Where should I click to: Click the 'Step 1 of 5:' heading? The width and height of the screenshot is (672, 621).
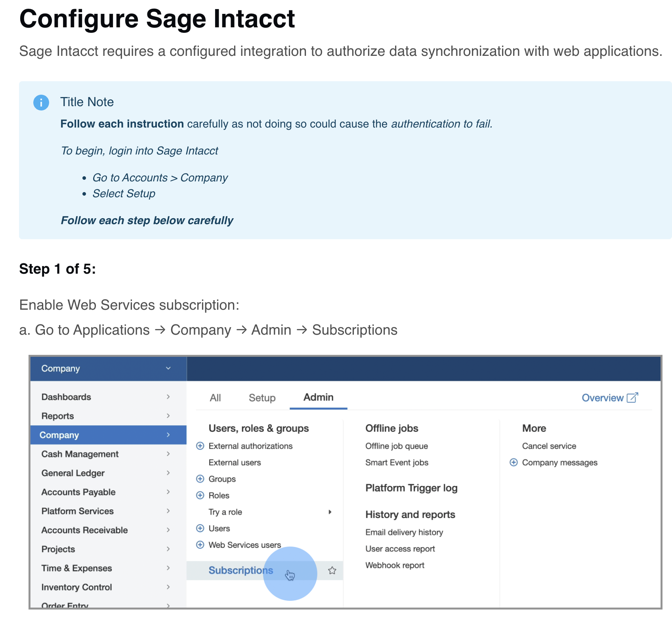coord(57,269)
